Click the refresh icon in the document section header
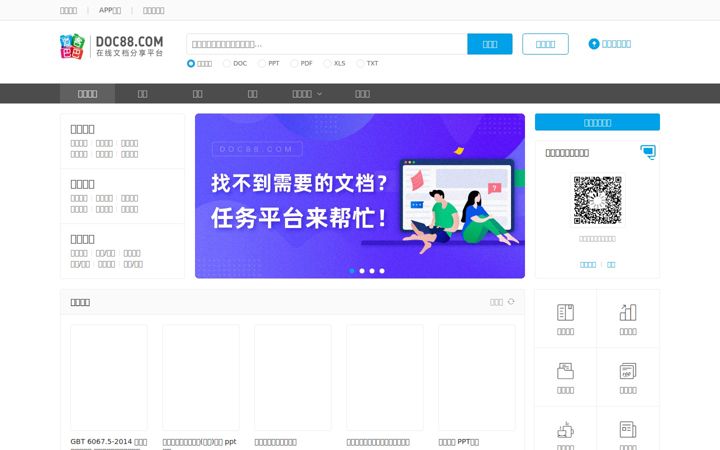This screenshot has height=450, width=720. 511,302
